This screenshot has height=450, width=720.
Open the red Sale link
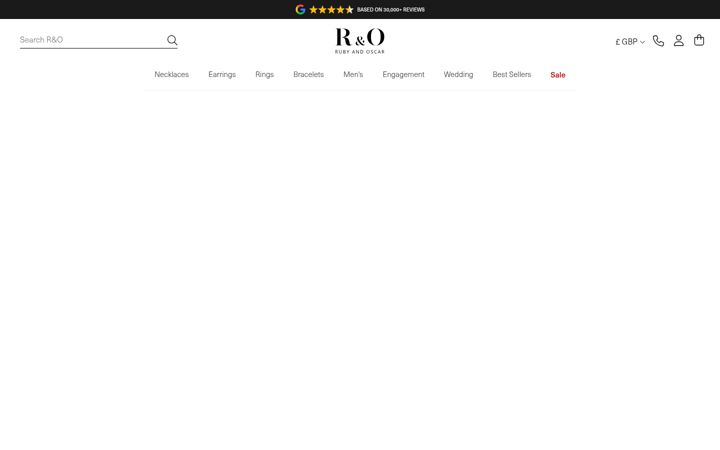(558, 75)
